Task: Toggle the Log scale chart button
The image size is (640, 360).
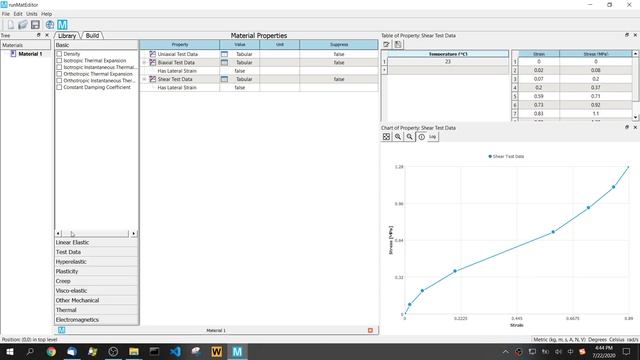Action: (x=433, y=137)
